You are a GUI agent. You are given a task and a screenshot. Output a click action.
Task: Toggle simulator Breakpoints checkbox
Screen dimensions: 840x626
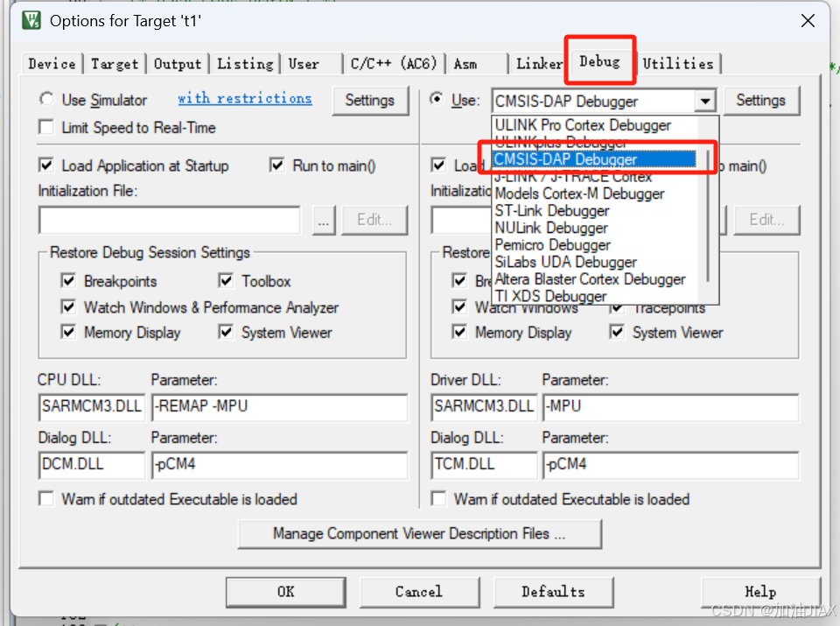(68, 280)
